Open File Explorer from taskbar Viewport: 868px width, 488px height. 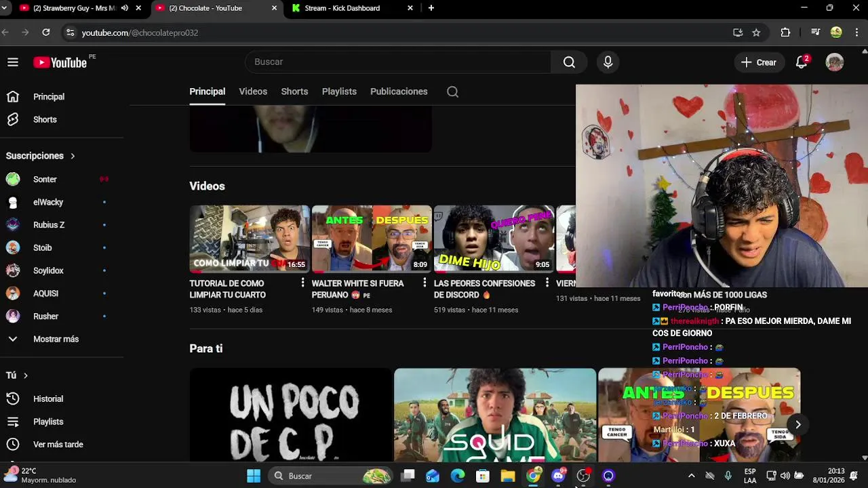(508, 476)
